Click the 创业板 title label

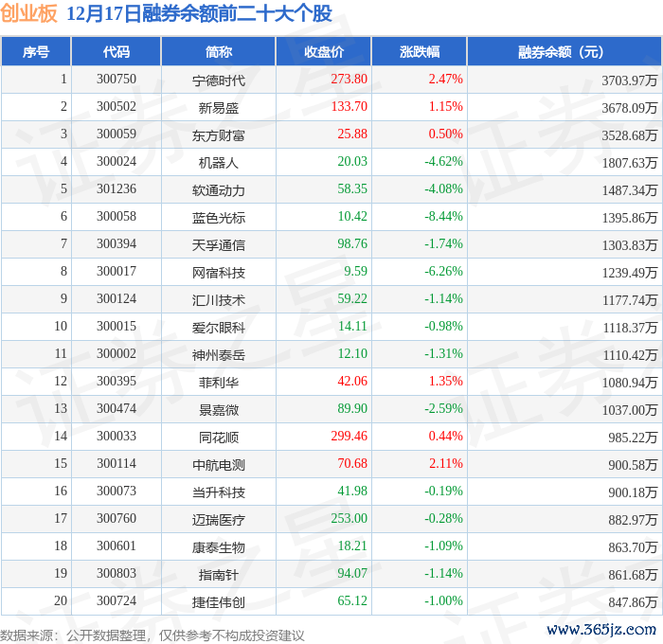pos(28,13)
